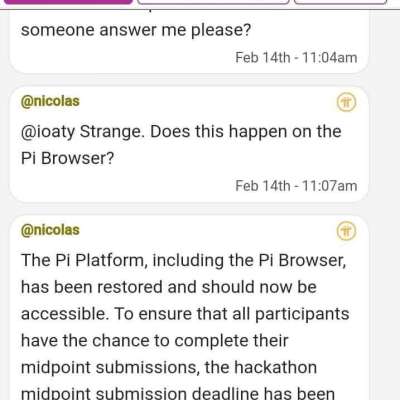
Task: Select the purple highlighted tab at top
Action: 68,2
